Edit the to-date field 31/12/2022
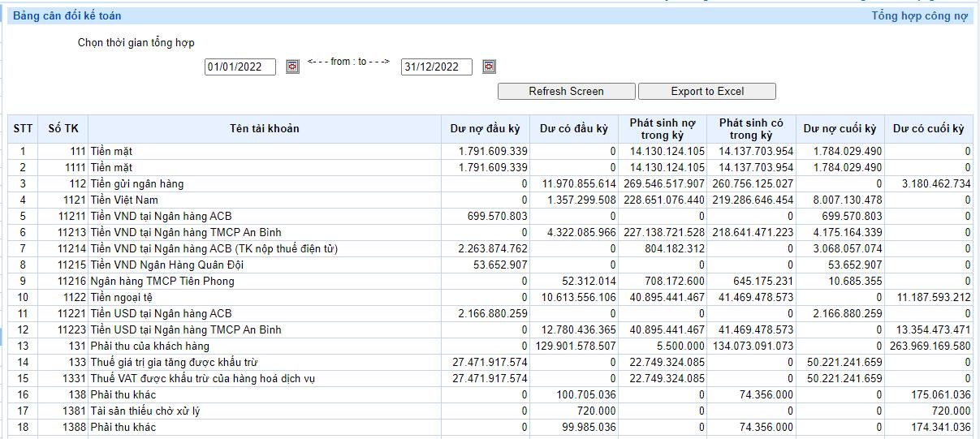This screenshot has height=439, width=980. [436, 67]
